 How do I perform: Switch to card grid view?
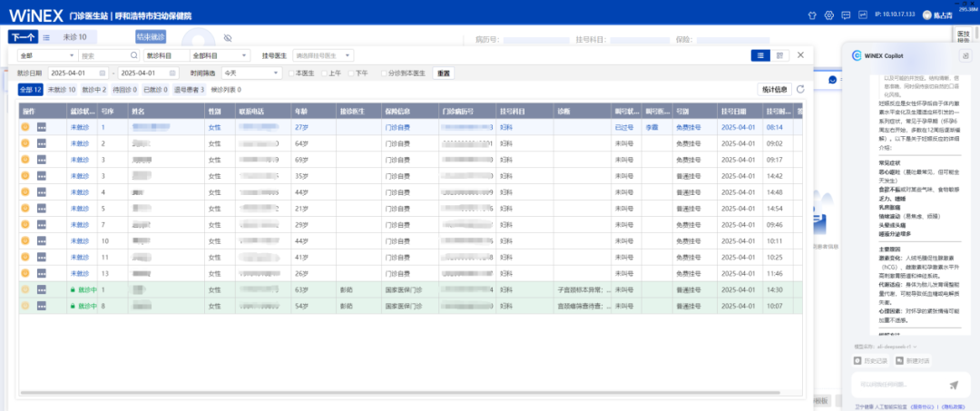(x=780, y=55)
